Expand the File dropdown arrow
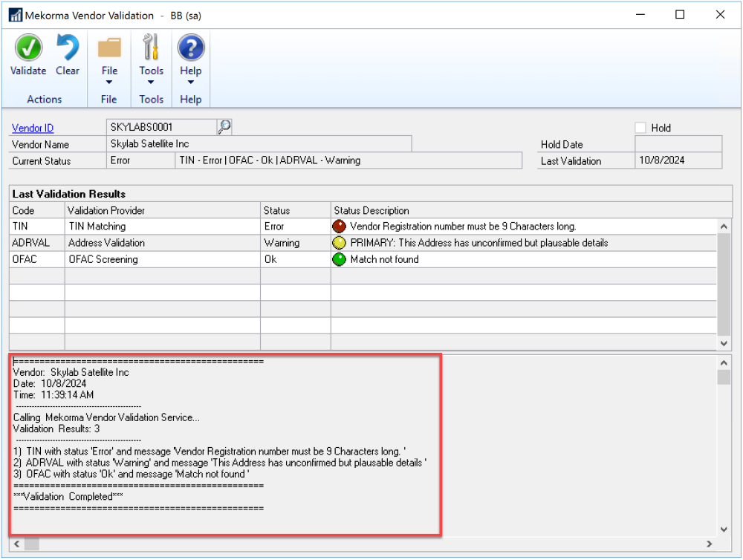The height and width of the screenshot is (560, 743). (109, 82)
